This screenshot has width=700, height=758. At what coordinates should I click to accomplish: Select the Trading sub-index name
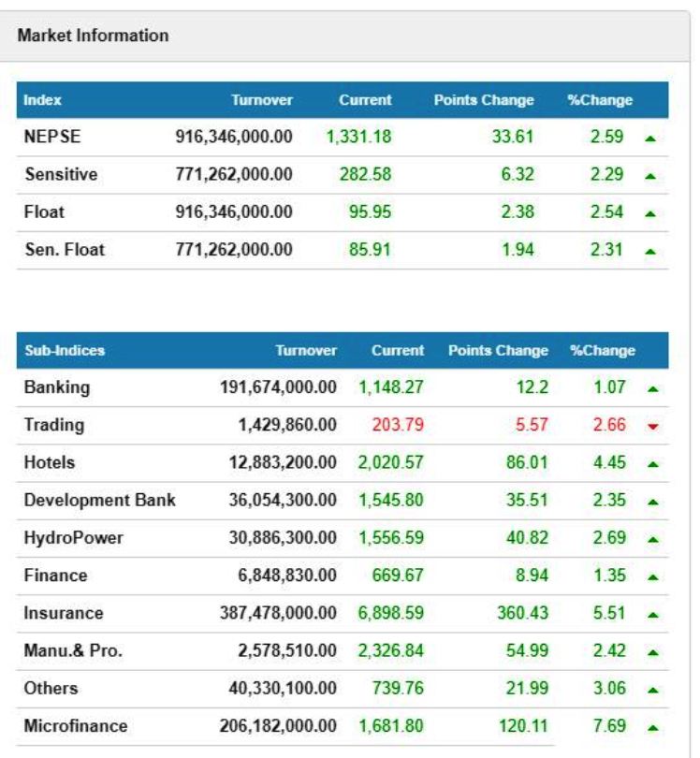(54, 425)
